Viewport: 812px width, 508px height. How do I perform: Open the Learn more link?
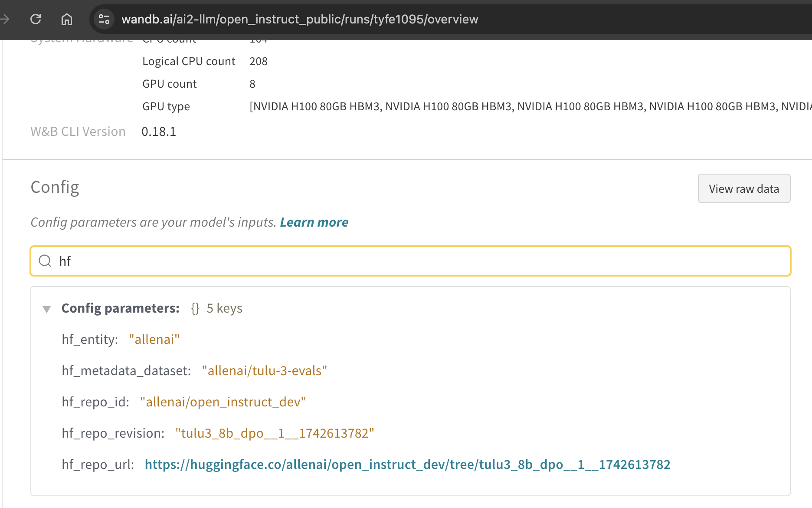click(314, 222)
